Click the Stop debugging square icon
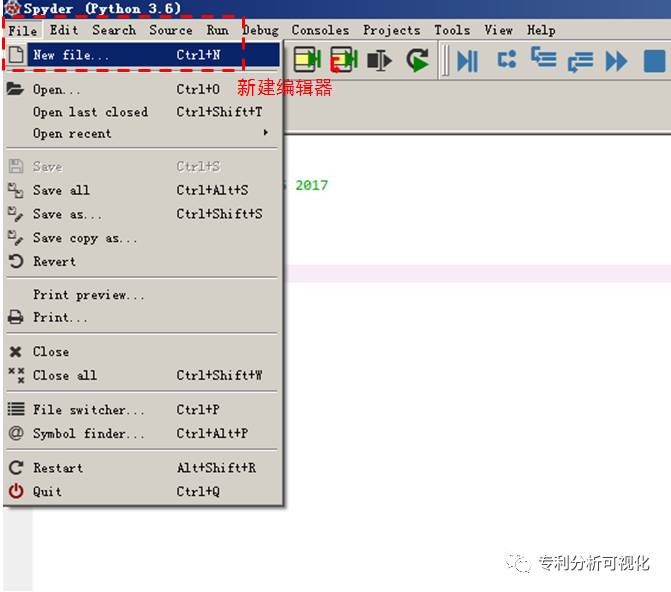Screen dimensions: 671x592 coord(655,61)
